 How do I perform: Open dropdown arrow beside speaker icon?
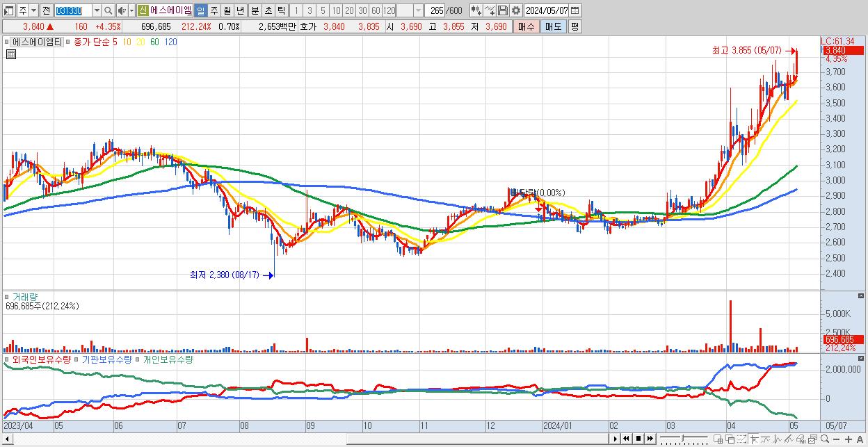click(x=131, y=10)
